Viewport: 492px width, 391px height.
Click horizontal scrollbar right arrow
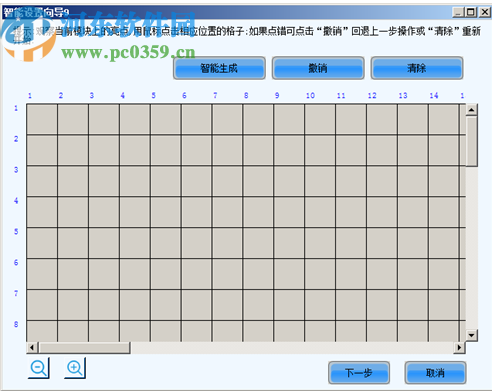coord(460,348)
